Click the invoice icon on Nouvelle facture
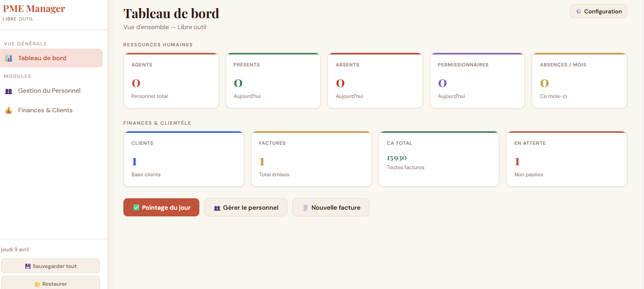Screen dimensions: 644x289 [x=306, y=207]
